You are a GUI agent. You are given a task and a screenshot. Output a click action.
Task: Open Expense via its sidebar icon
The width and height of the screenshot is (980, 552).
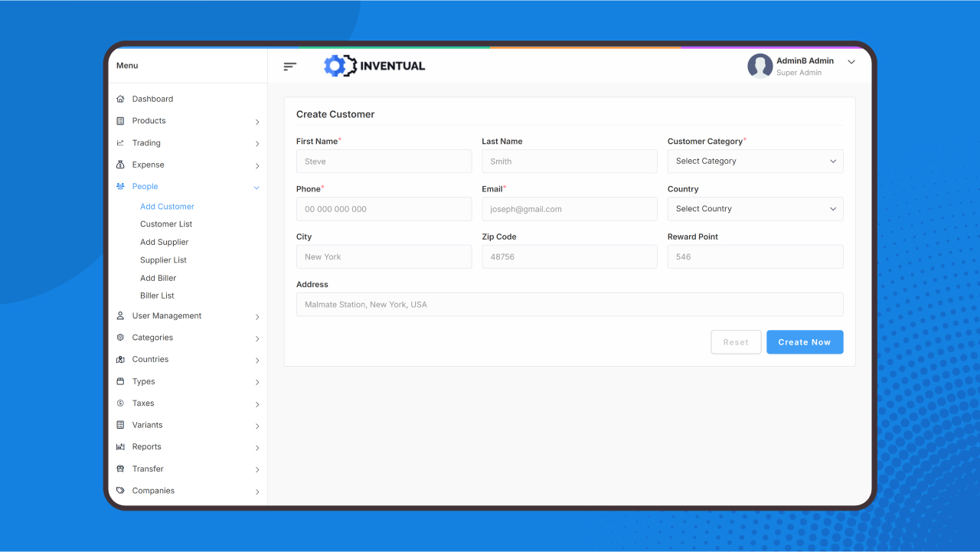click(x=119, y=164)
